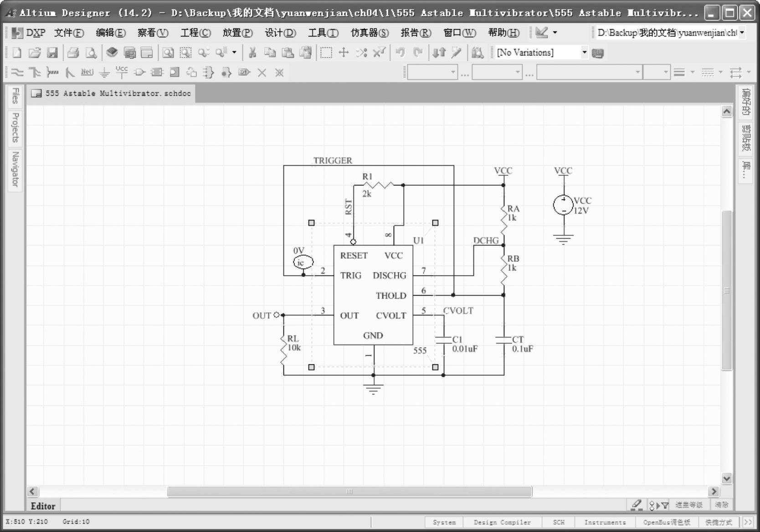Click the Place Part gate icon
This screenshot has width=760, height=532.
point(139,72)
